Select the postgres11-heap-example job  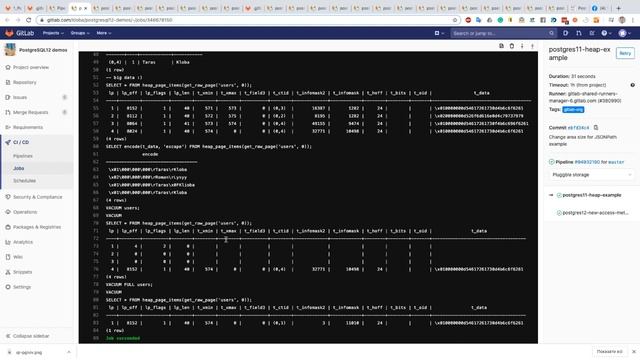click(592, 195)
